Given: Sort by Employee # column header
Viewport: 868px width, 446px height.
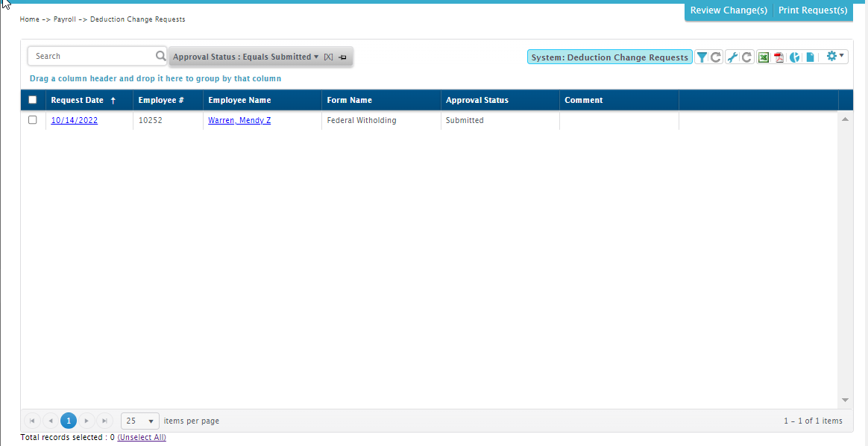Looking at the screenshot, I should (161, 100).
